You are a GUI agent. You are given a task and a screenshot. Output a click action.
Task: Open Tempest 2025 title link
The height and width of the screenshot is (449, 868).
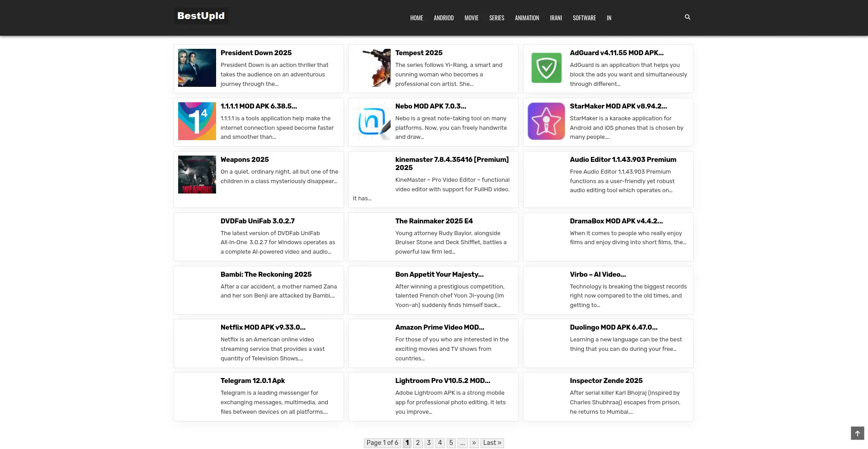[419, 53]
